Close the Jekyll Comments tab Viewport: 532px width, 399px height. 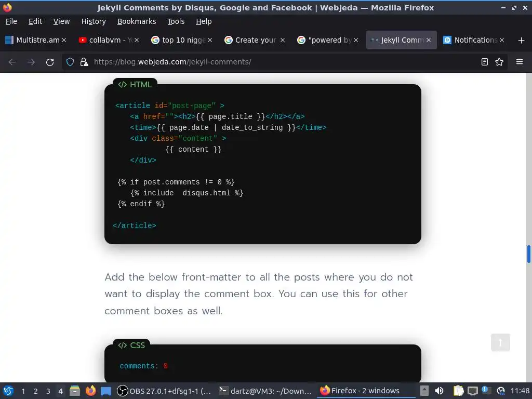tap(429, 40)
